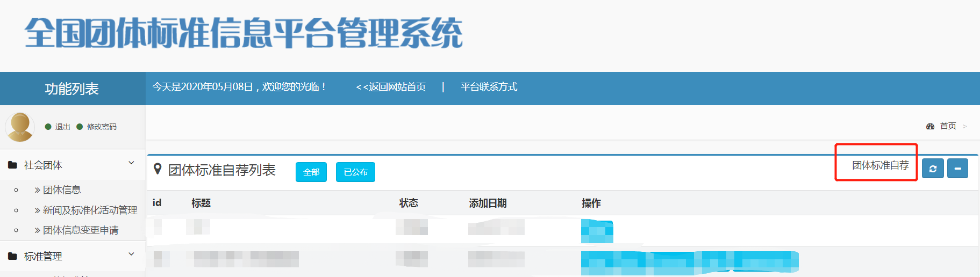This screenshot has height=277, width=980.
Task: Click the refresh icon button
Action: (x=933, y=169)
